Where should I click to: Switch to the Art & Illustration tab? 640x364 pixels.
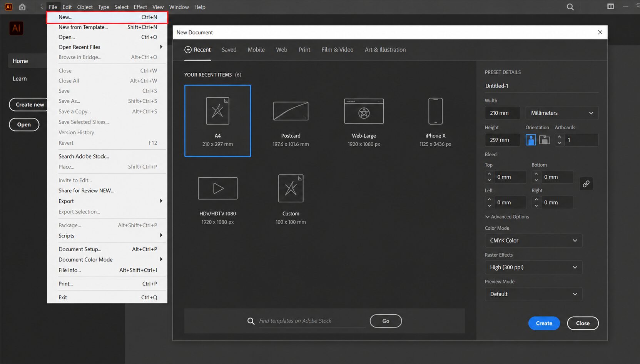(x=385, y=50)
